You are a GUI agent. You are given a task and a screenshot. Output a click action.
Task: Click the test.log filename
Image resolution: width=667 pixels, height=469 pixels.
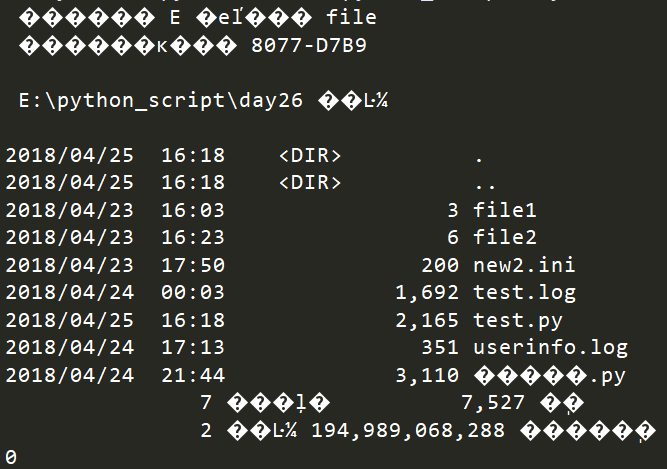[x=524, y=293]
